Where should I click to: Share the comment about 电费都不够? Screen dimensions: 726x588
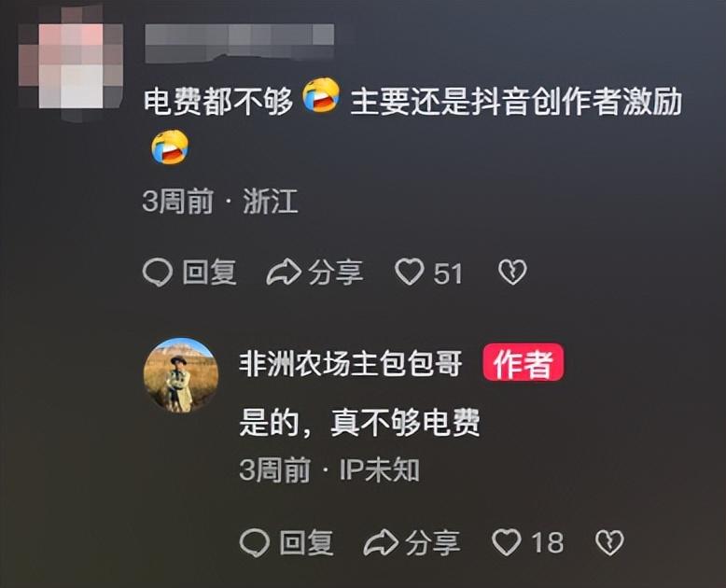[314, 273]
